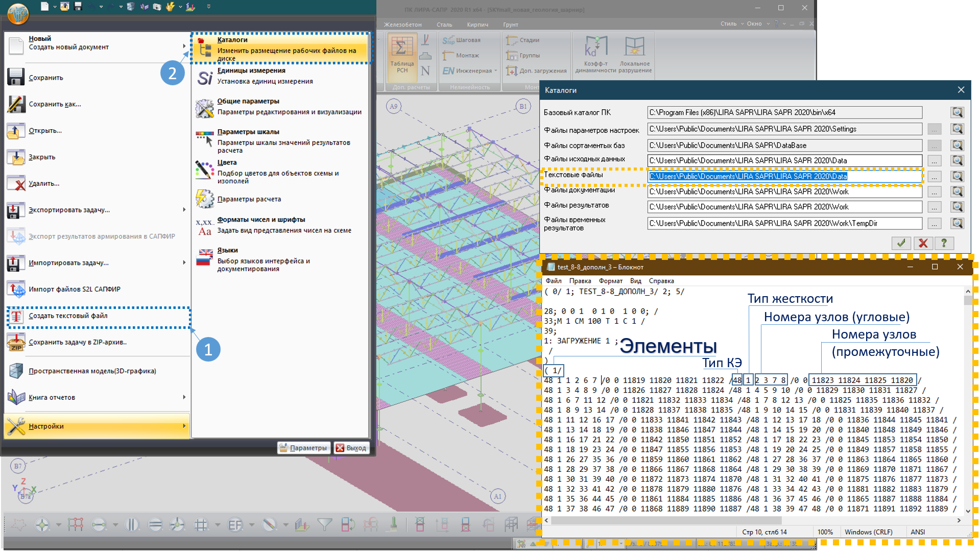
Task: Open help with question mark button
Action: (x=944, y=243)
